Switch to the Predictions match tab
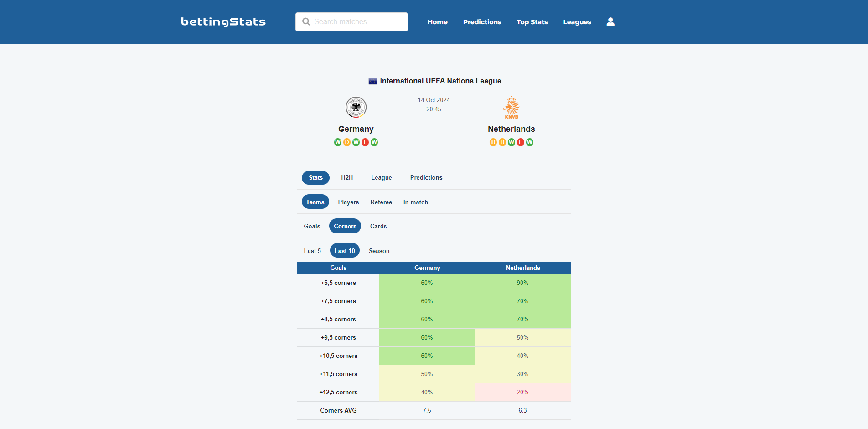The image size is (868, 429). click(426, 178)
